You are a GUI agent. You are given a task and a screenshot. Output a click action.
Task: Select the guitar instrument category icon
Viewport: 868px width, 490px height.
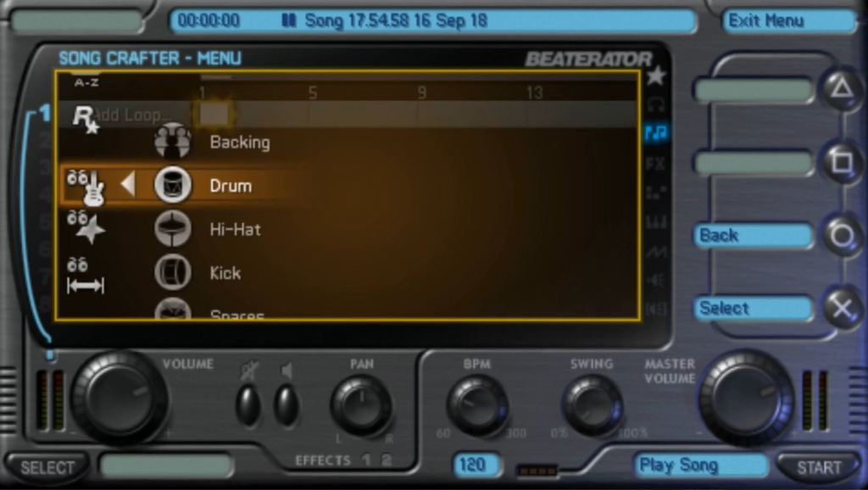coord(86,188)
